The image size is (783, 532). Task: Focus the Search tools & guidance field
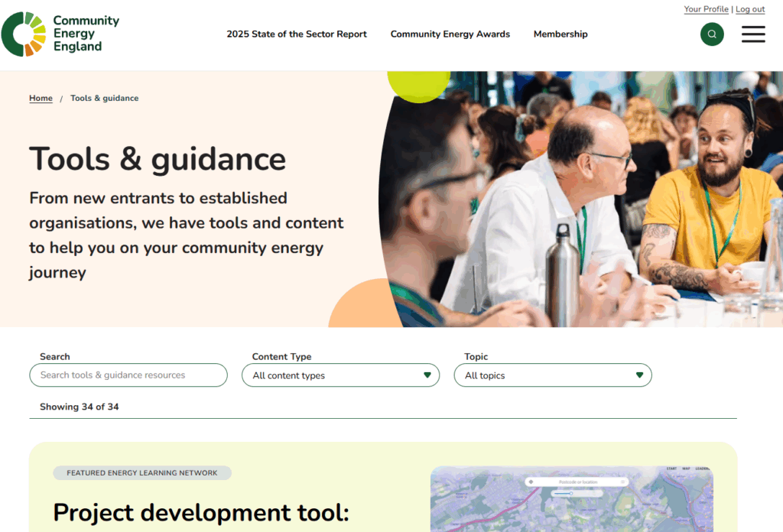click(128, 375)
